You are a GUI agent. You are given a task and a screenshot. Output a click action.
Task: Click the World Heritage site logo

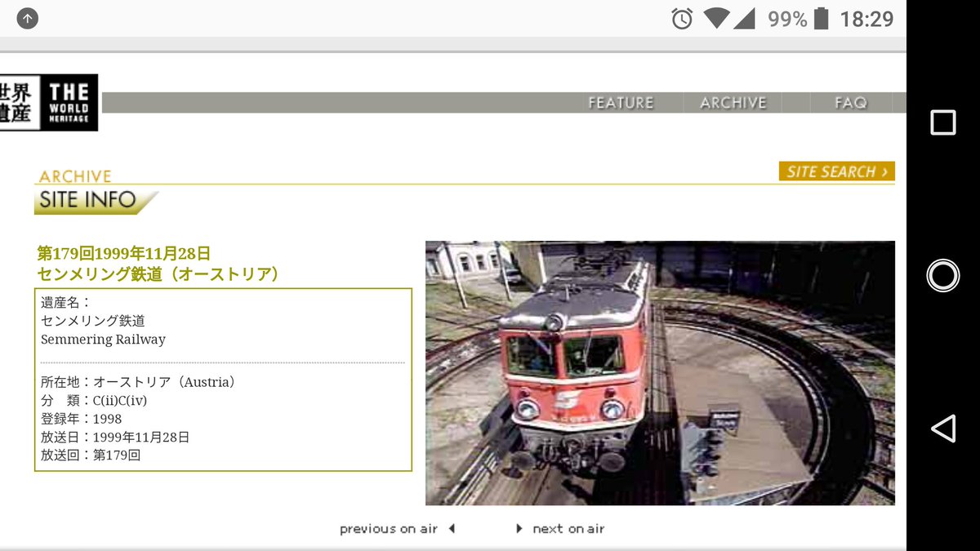[49, 101]
